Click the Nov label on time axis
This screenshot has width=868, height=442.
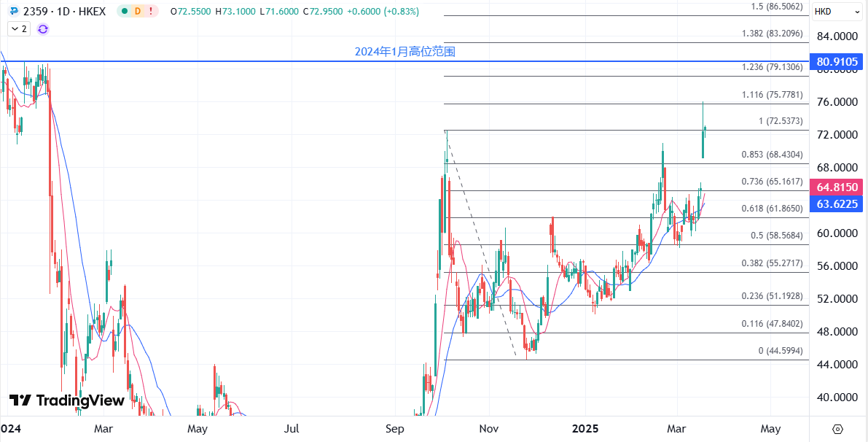point(489,430)
